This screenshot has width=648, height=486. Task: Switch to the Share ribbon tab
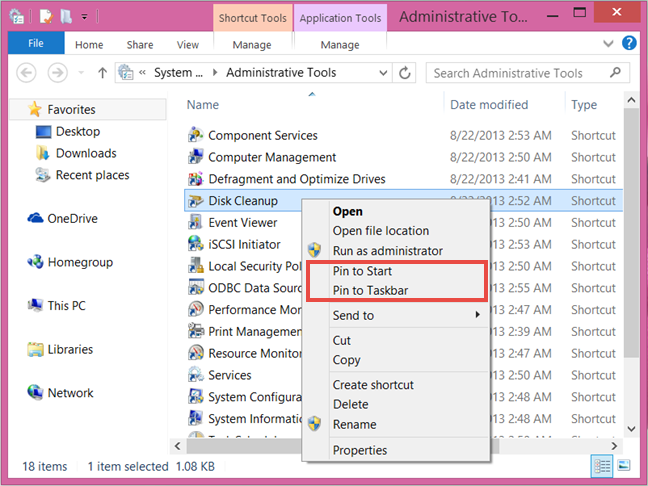(140, 45)
